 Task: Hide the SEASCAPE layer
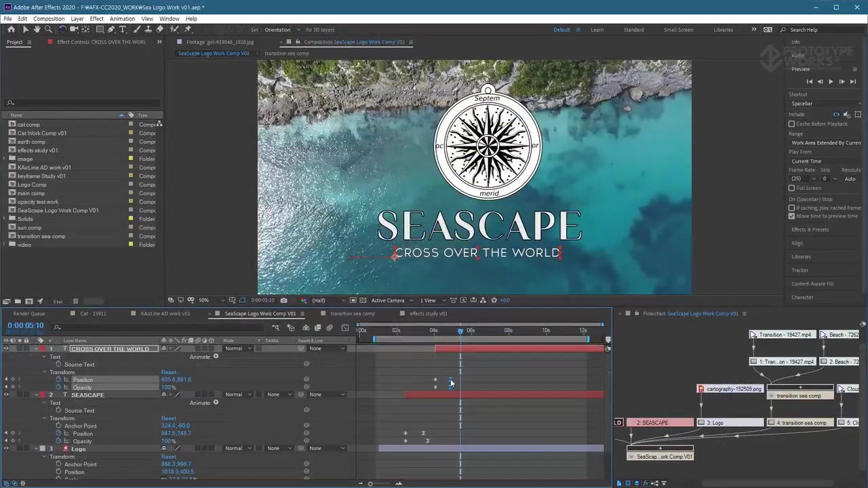point(6,394)
